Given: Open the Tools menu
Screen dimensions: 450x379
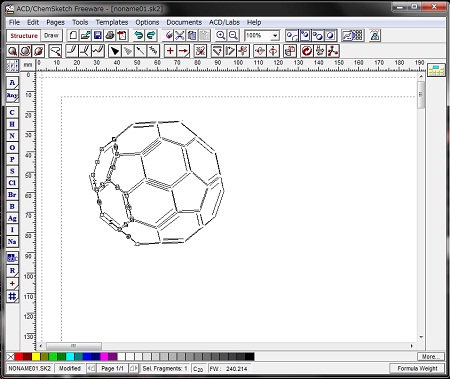Looking at the screenshot, I should (x=80, y=22).
